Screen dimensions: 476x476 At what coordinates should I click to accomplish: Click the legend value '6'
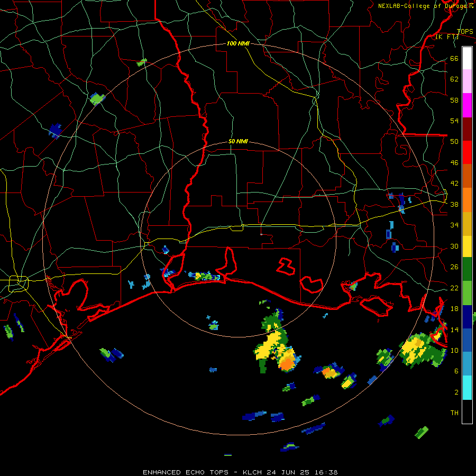point(456,371)
